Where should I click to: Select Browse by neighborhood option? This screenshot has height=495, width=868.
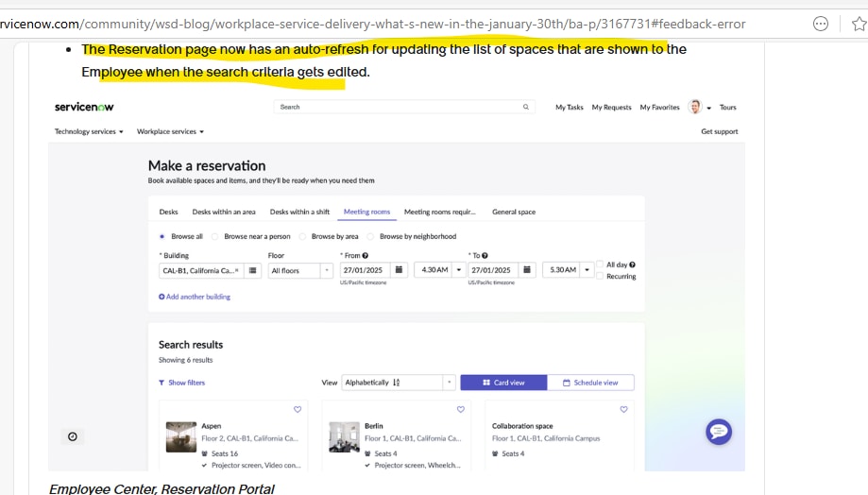370,236
